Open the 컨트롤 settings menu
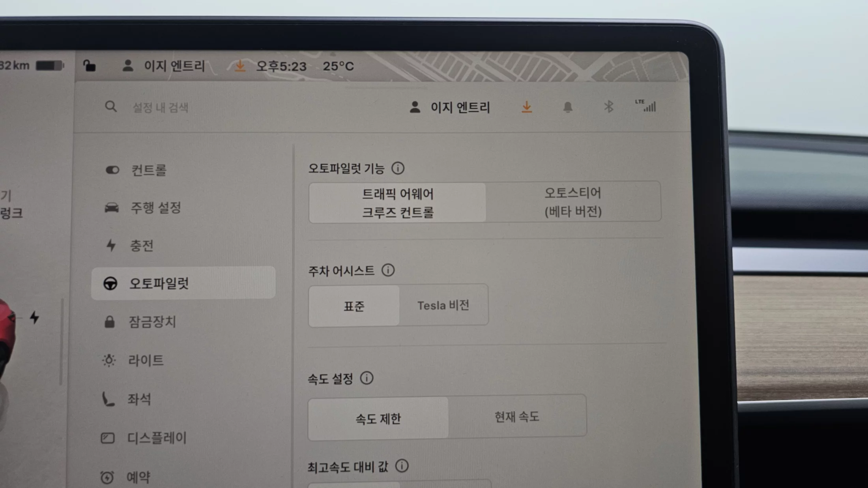This screenshot has width=868, height=488. click(x=148, y=170)
